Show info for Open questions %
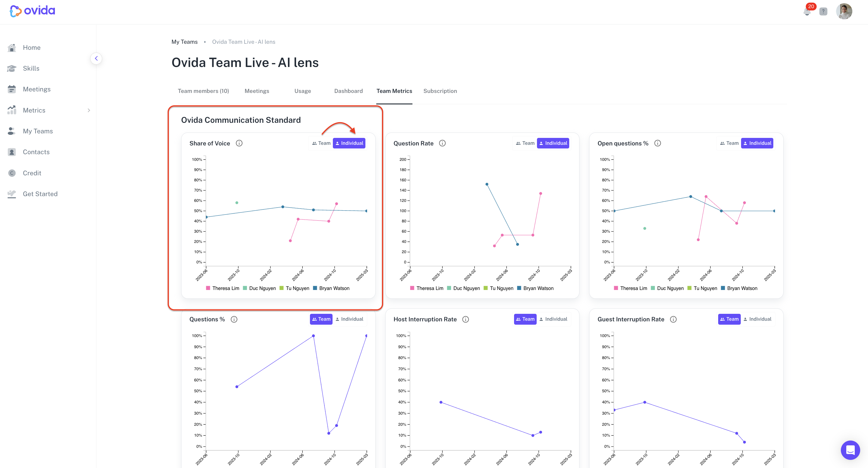This screenshot has width=868, height=468. pyautogui.click(x=657, y=143)
